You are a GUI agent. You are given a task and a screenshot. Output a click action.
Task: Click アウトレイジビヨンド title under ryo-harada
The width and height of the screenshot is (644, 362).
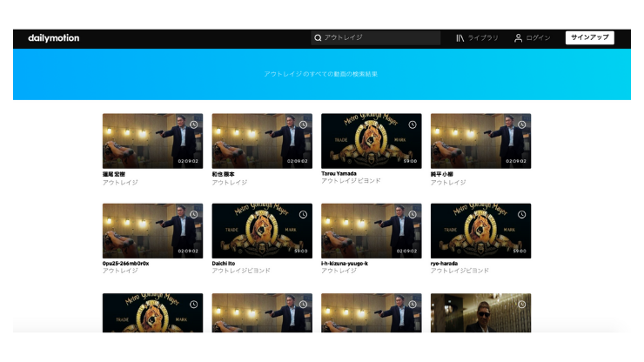click(460, 271)
